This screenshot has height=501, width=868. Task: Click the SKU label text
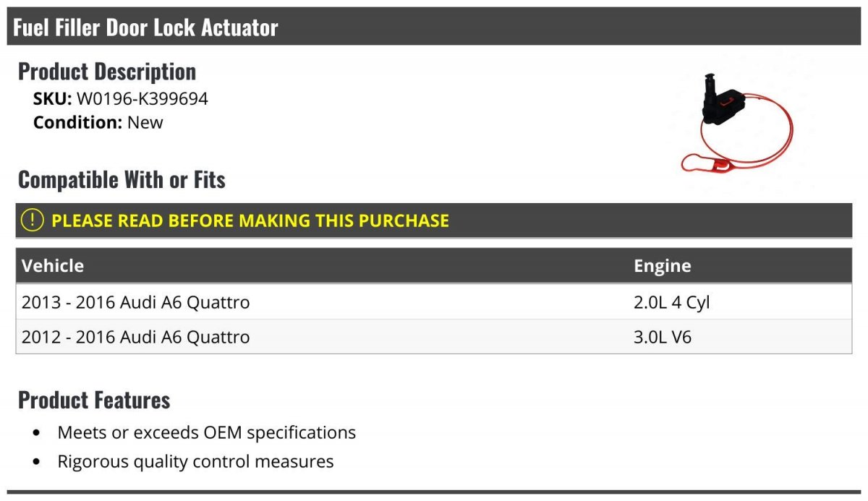tap(52, 99)
